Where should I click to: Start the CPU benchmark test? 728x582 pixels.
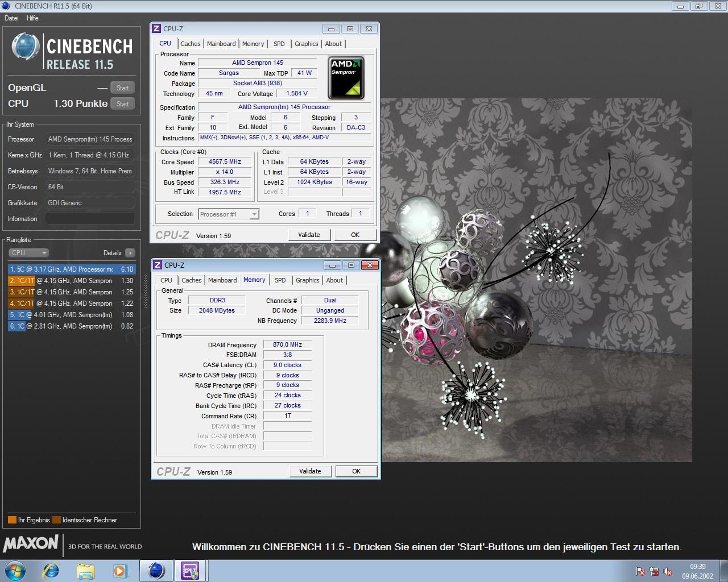coord(122,104)
